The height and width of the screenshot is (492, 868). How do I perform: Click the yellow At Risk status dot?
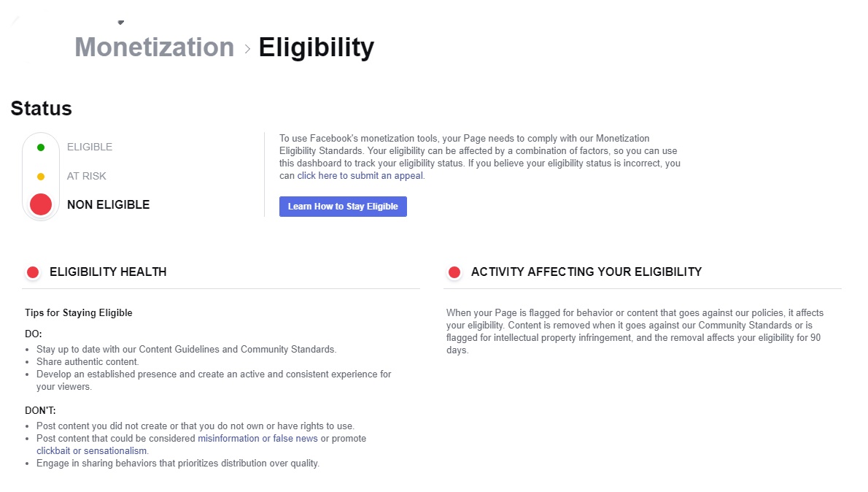point(41,177)
